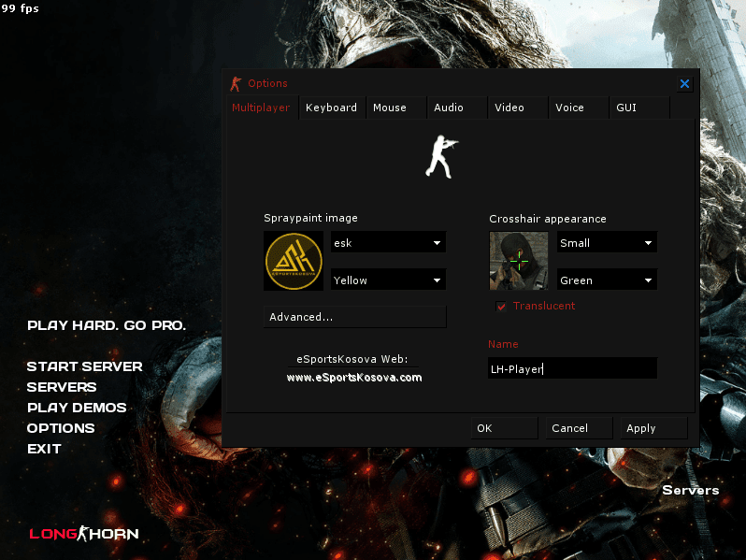
Task: Click the 'Spraypaint image' label
Action: click(x=310, y=218)
